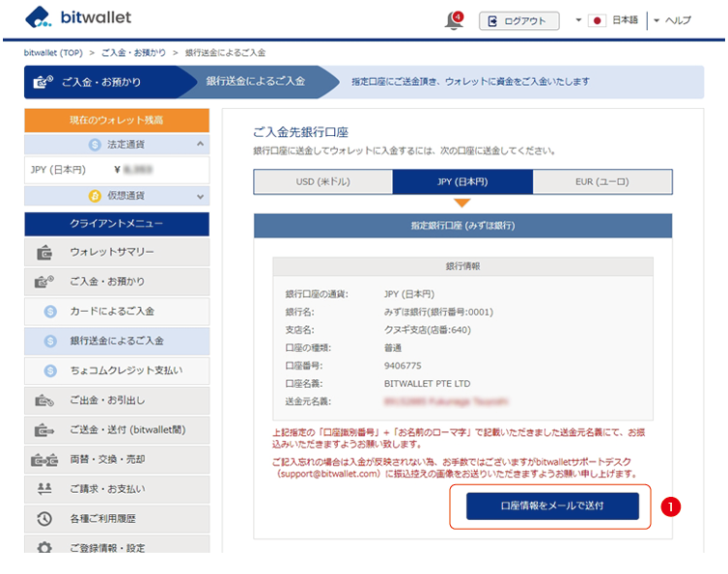The height and width of the screenshot is (574, 728).
Task: Click account type value 普通
Action: click(393, 348)
